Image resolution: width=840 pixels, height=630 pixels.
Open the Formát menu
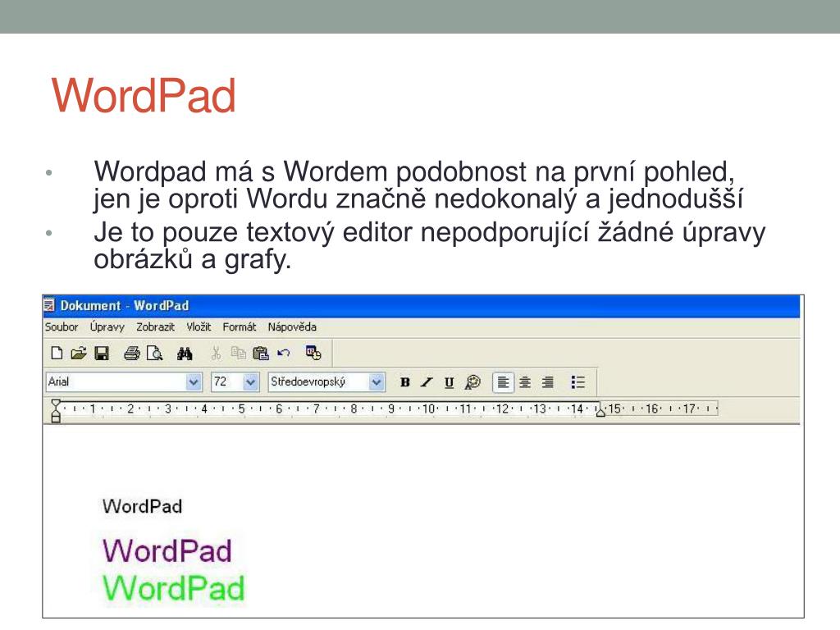tap(240, 326)
